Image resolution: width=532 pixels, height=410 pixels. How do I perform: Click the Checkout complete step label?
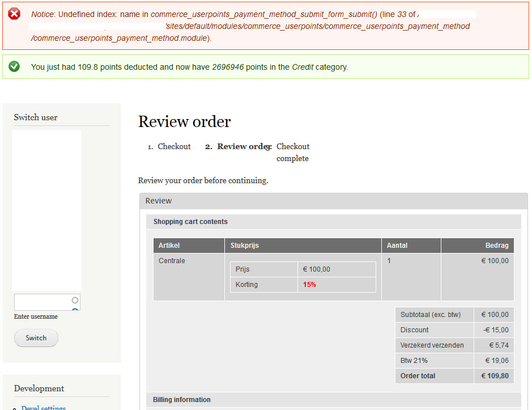point(293,152)
